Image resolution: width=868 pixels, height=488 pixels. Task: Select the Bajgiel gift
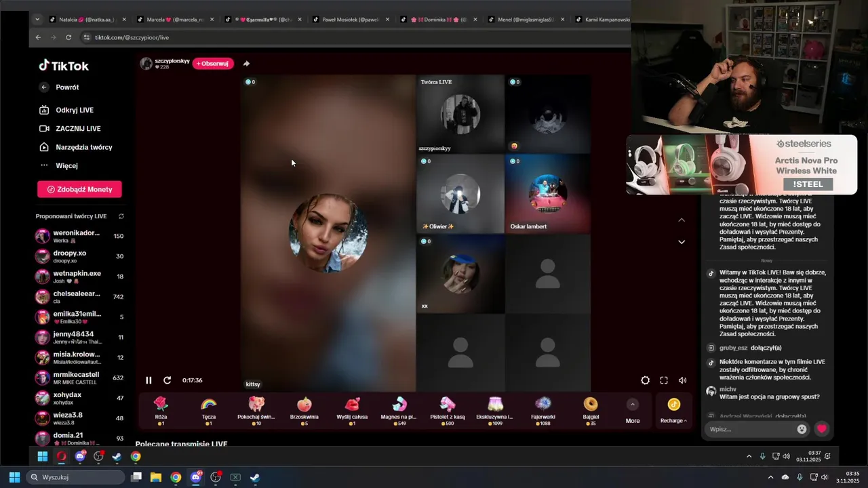(x=591, y=411)
